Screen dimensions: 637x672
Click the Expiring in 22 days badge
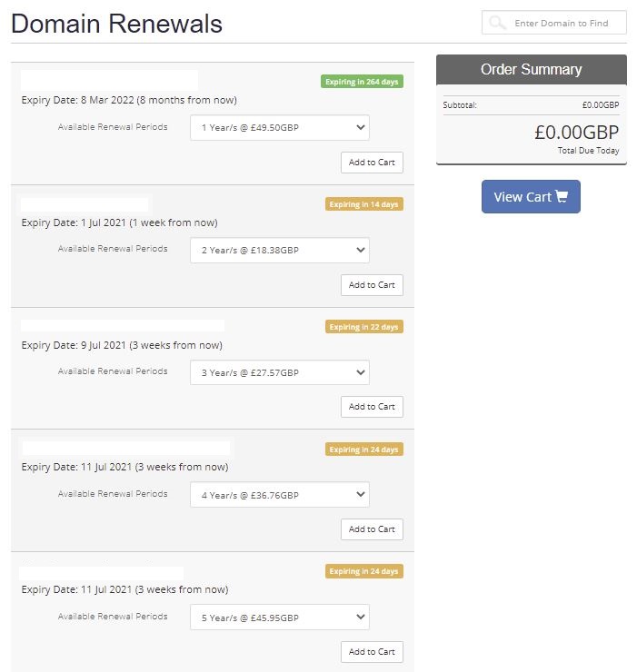click(x=363, y=327)
